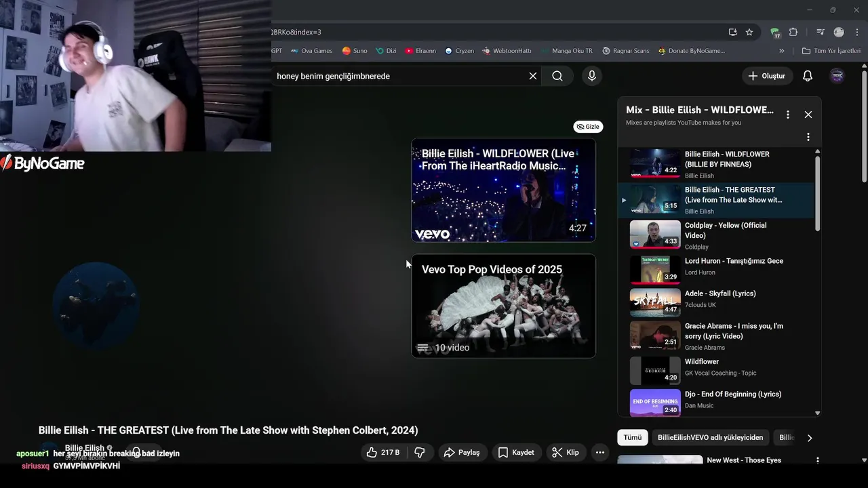Play Djo - End Of Beginning (Lyrics)
Screen dimensions: 868x488
pyautogui.click(x=715, y=401)
